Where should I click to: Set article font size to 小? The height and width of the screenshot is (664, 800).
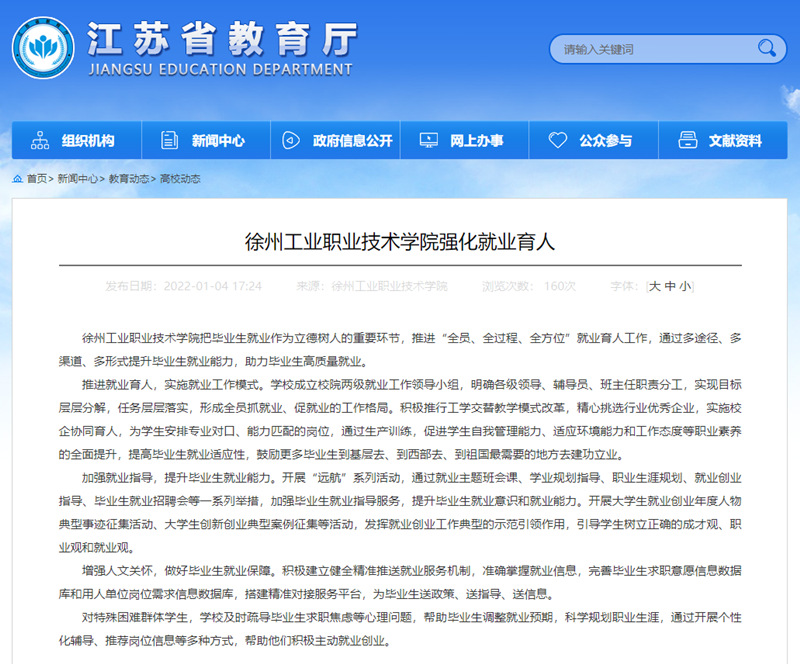[x=685, y=286]
